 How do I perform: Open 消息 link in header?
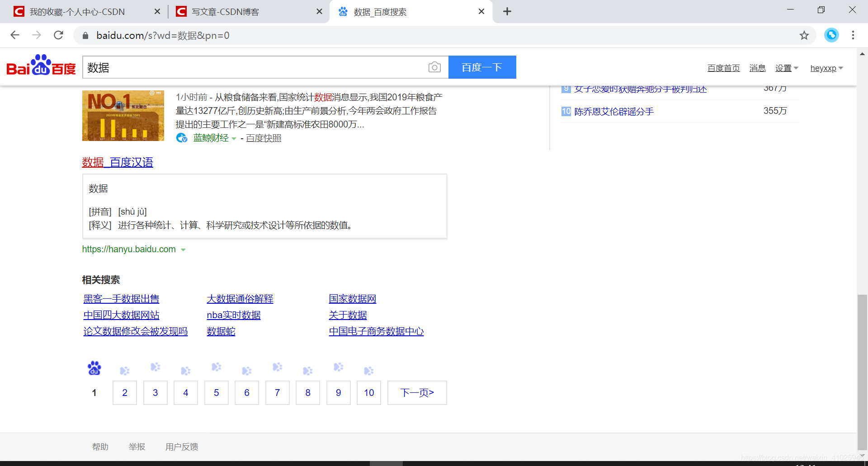[x=757, y=68]
